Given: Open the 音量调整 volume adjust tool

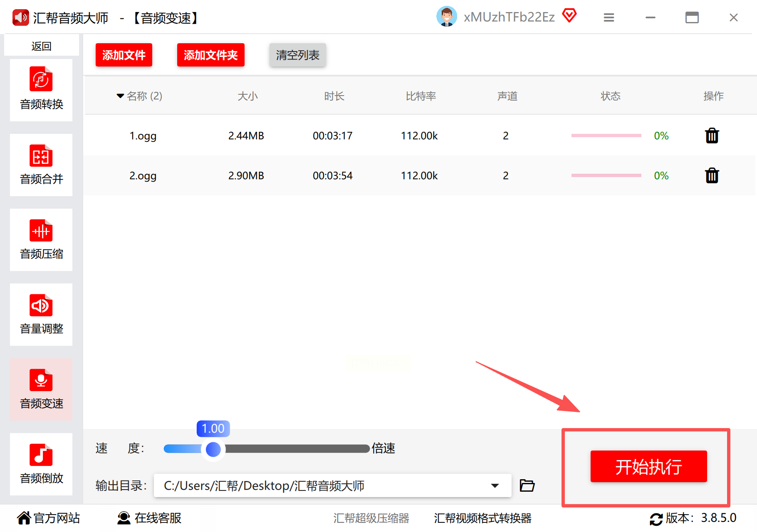Looking at the screenshot, I should [41, 314].
